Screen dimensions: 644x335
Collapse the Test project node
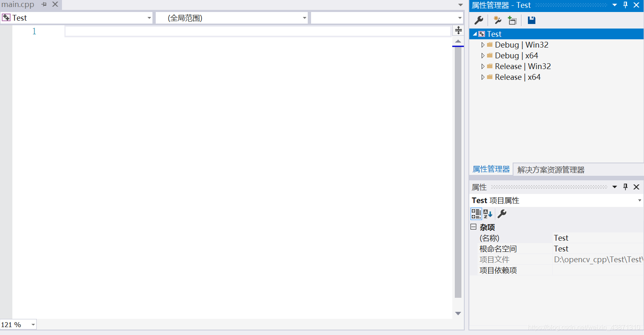[475, 34]
